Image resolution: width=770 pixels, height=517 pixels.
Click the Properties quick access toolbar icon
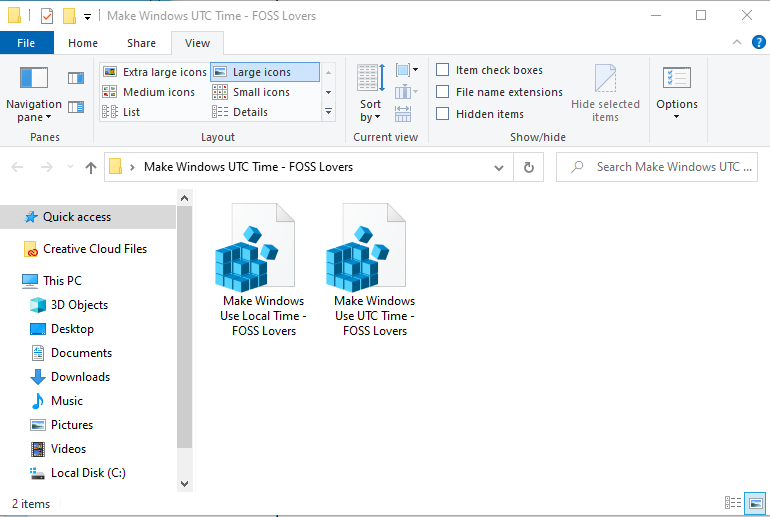pyautogui.click(x=47, y=16)
